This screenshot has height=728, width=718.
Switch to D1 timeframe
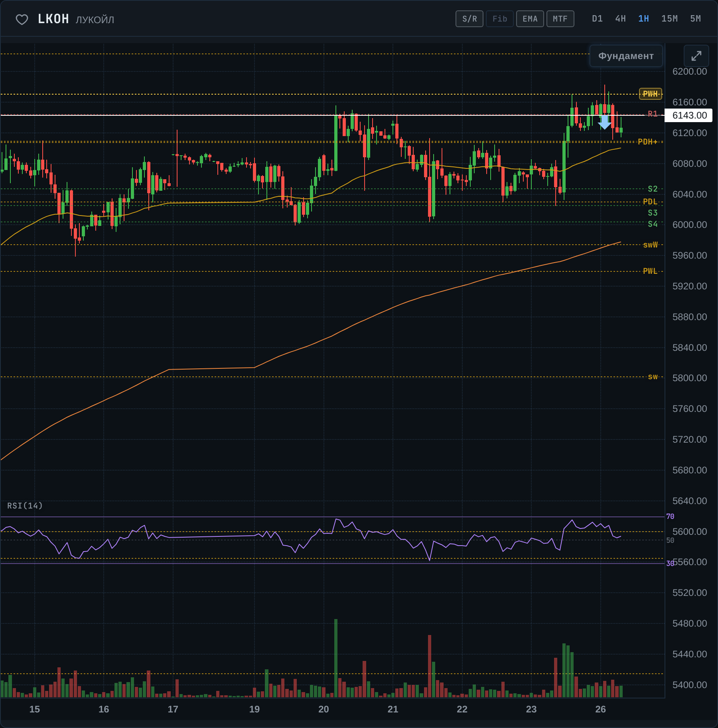(597, 19)
